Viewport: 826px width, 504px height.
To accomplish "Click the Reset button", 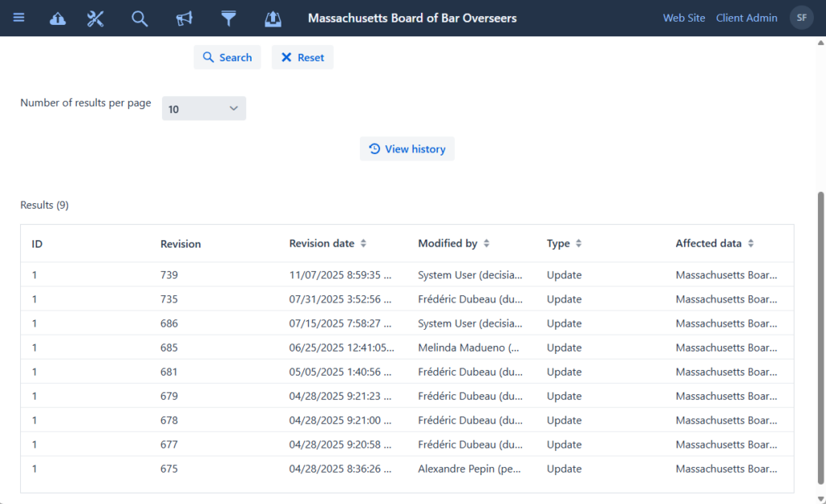I will (x=302, y=57).
